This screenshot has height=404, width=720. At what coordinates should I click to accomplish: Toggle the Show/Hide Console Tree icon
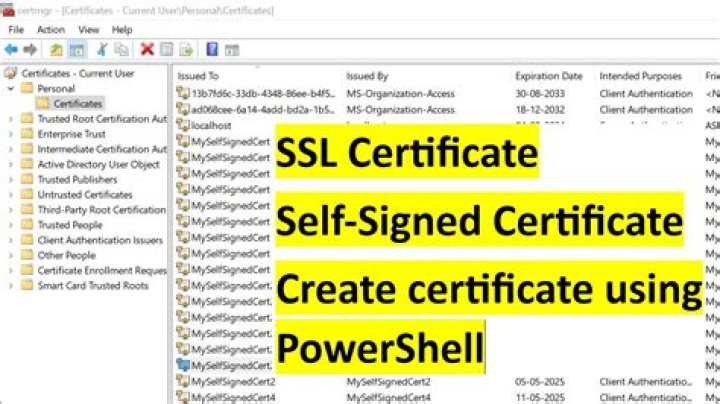[x=77, y=50]
